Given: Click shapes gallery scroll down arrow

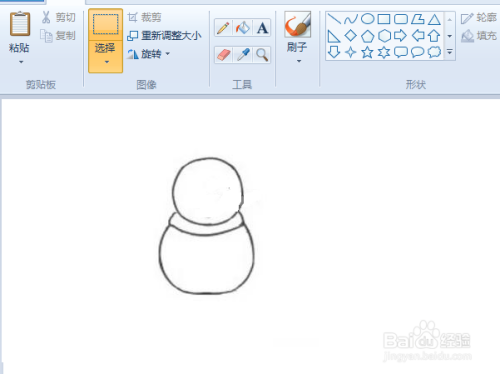Looking at the screenshot, I should click(450, 36).
